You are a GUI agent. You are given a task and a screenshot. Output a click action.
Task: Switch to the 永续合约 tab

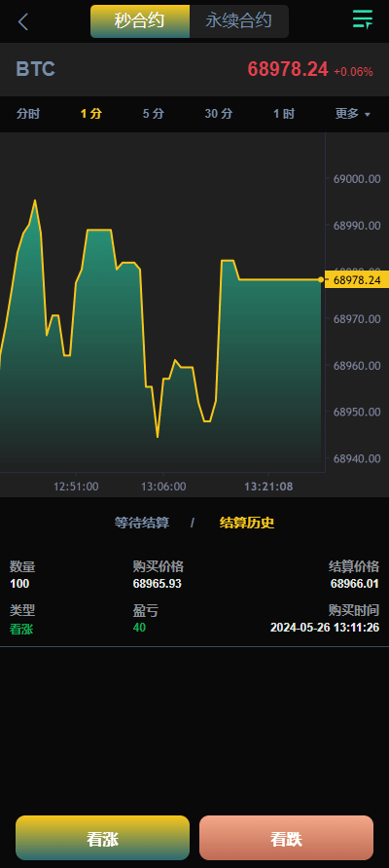pos(239,21)
